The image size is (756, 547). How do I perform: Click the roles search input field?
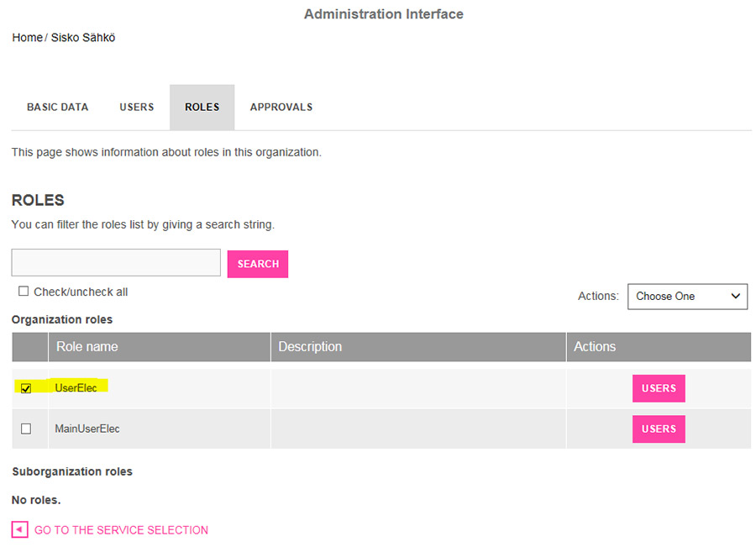pos(116,262)
